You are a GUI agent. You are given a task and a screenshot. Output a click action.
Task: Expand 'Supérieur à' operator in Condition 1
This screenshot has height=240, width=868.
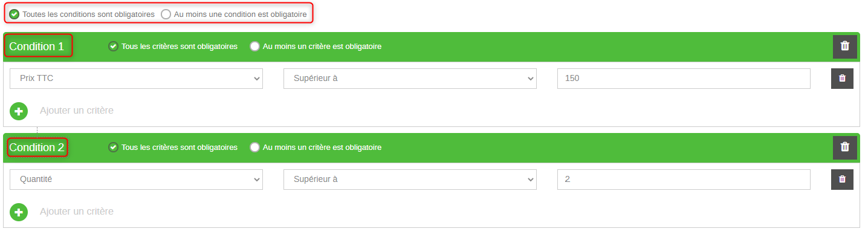coord(410,78)
